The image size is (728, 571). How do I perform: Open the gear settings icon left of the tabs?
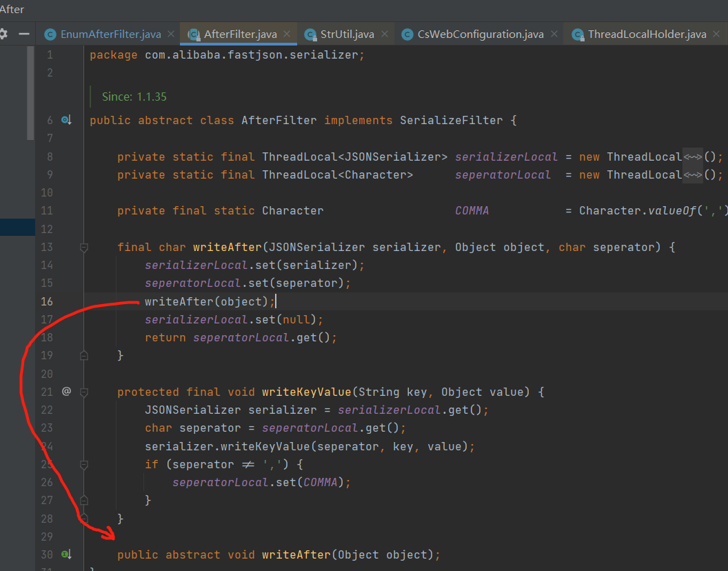[3, 34]
